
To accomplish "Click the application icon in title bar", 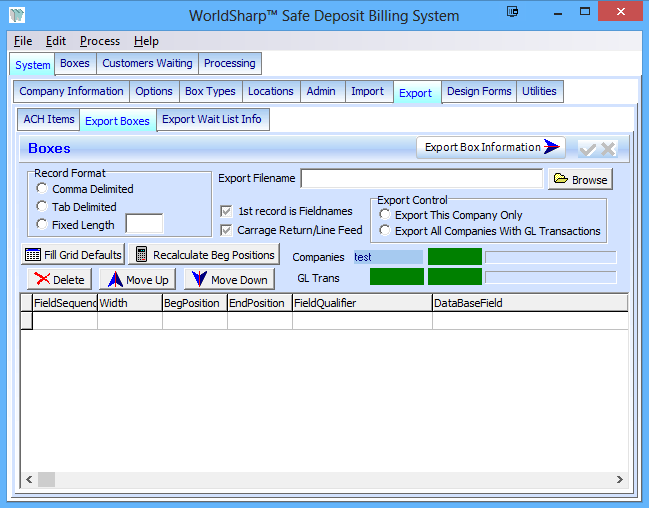I will click(x=16, y=15).
